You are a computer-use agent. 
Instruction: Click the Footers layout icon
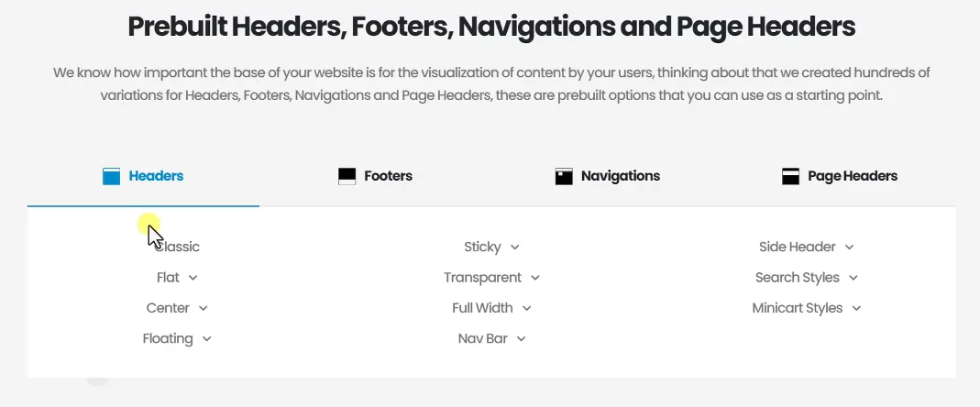click(347, 176)
